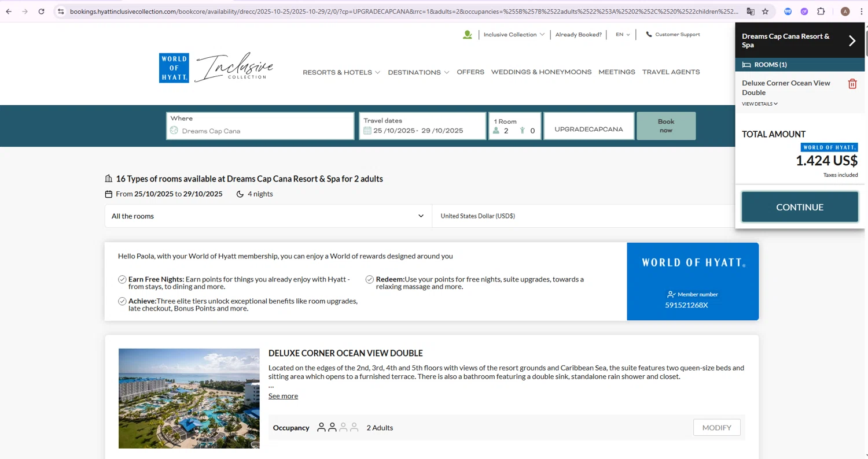Expand View Details in the cart
The height and width of the screenshot is (459, 868).
(760, 104)
